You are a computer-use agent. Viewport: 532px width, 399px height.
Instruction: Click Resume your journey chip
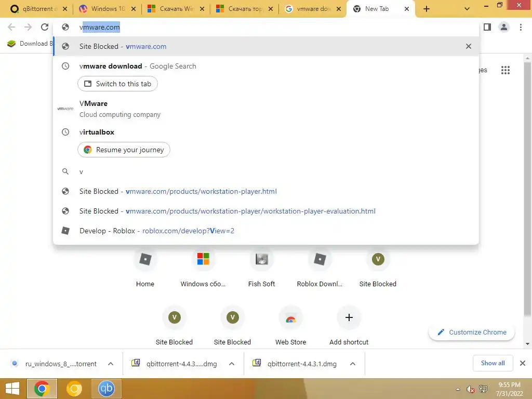click(124, 150)
